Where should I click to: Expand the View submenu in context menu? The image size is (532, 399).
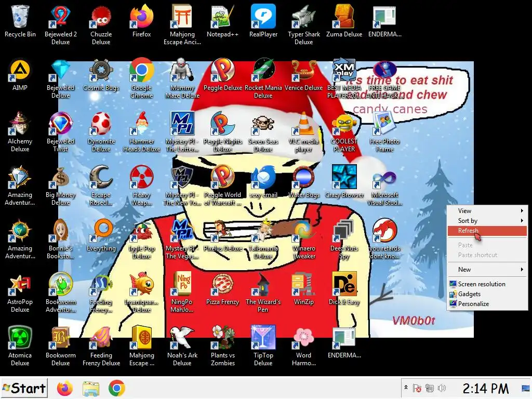(487, 211)
